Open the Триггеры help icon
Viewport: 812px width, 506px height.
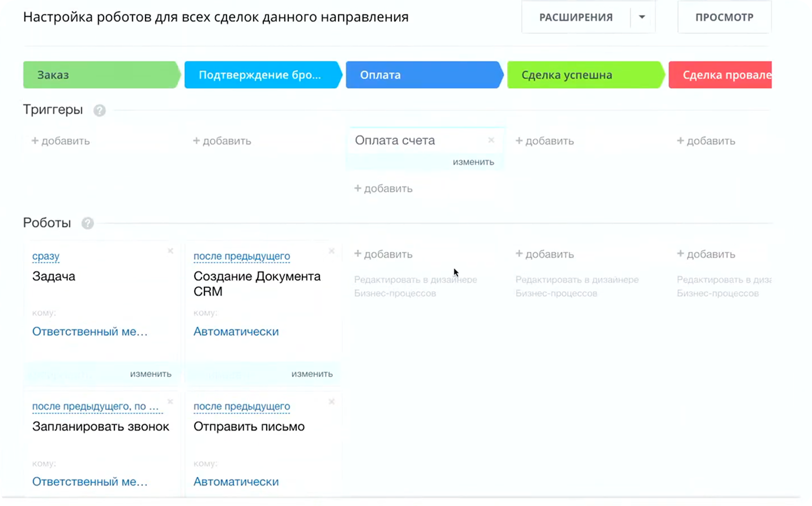click(x=99, y=110)
